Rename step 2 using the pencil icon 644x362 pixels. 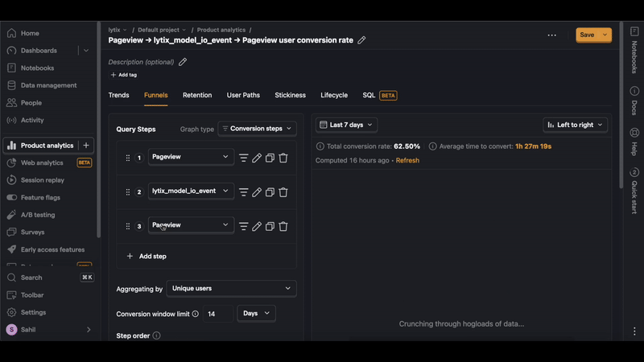(257, 192)
